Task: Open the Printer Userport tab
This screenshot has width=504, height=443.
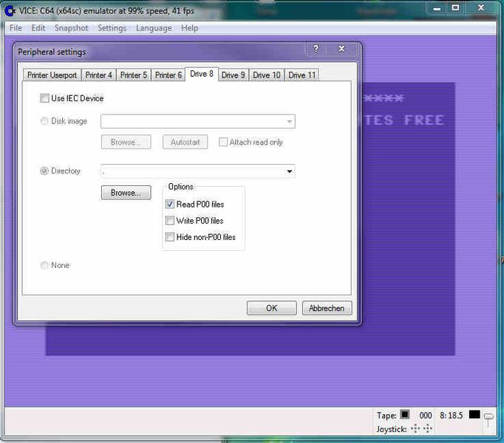Action: point(52,75)
